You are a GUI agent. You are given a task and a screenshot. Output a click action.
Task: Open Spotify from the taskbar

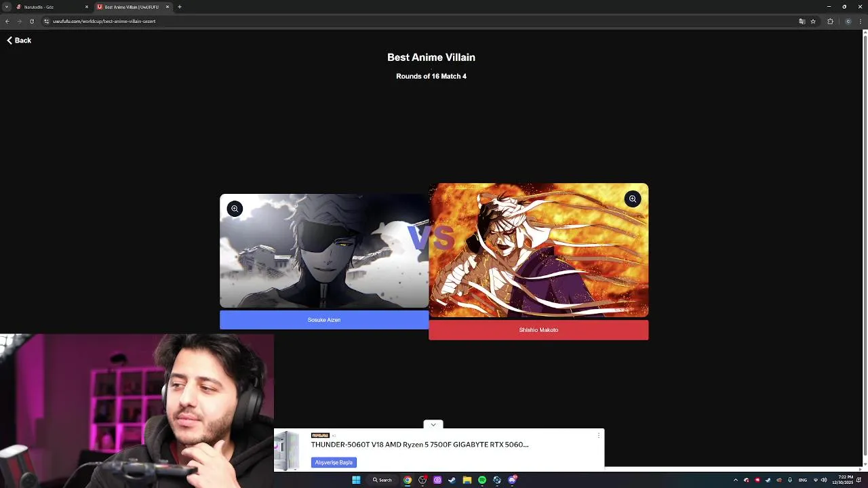tap(482, 480)
